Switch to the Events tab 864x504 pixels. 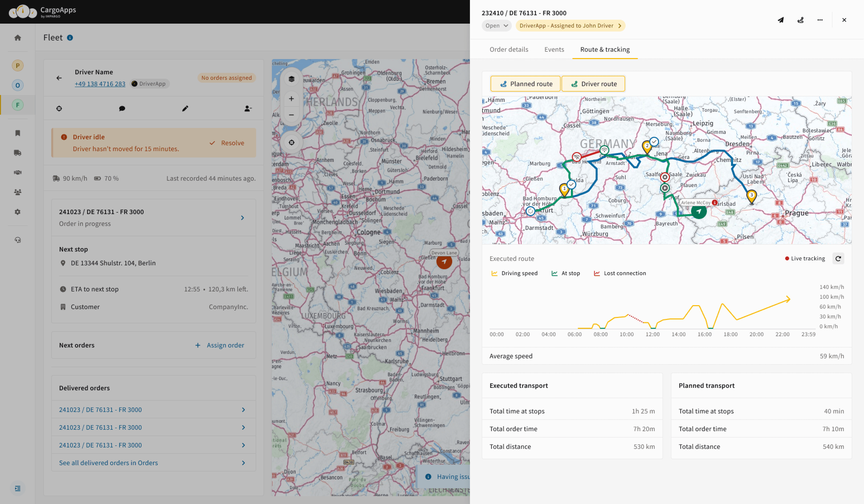click(x=554, y=49)
